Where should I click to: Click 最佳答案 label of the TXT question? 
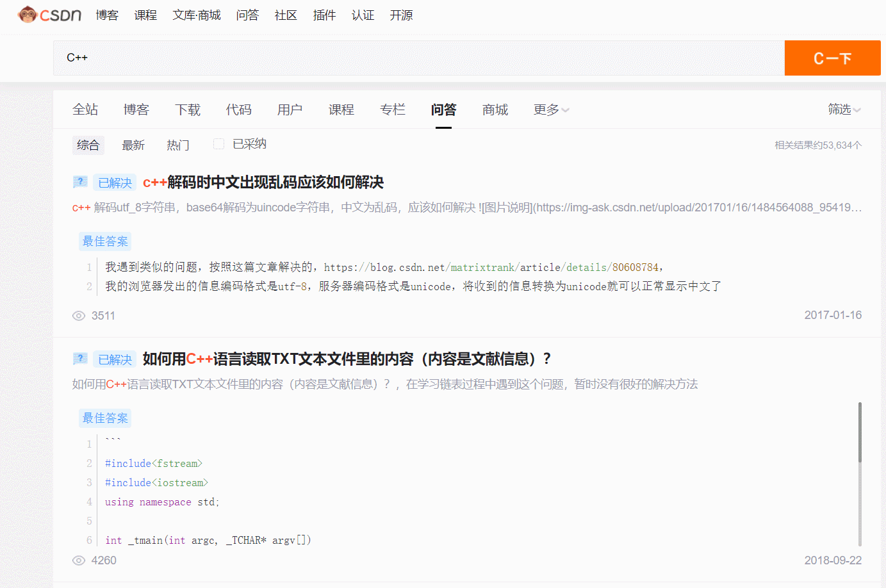coord(105,418)
